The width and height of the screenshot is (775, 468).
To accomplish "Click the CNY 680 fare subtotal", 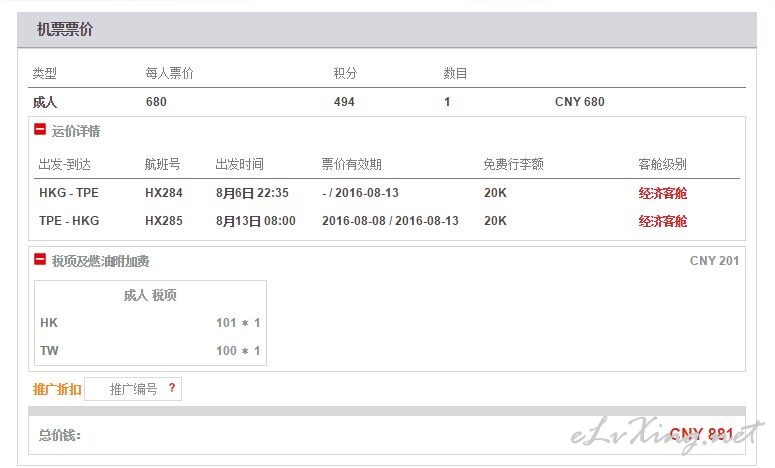I will click(579, 102).
